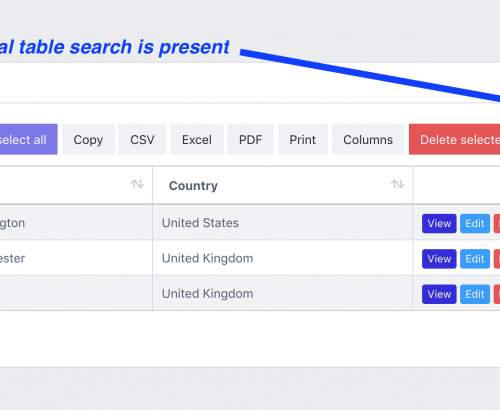The height and width of the screenshot is (410, 500).
Task: View the last United Kingdom row
Action: pyautogui.click(x=439, y=294)
